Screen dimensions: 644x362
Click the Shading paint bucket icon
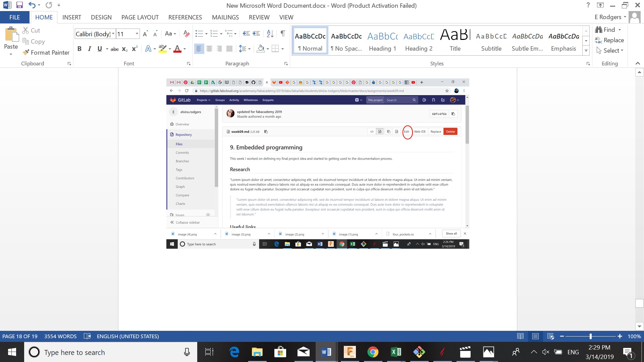pos(261,49)
